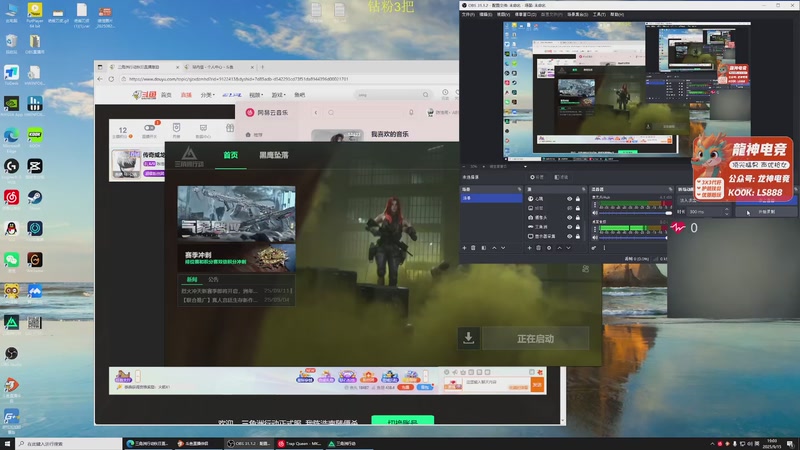Add a new source in OBS
The image size is (800, 450).
pos(530,248)
